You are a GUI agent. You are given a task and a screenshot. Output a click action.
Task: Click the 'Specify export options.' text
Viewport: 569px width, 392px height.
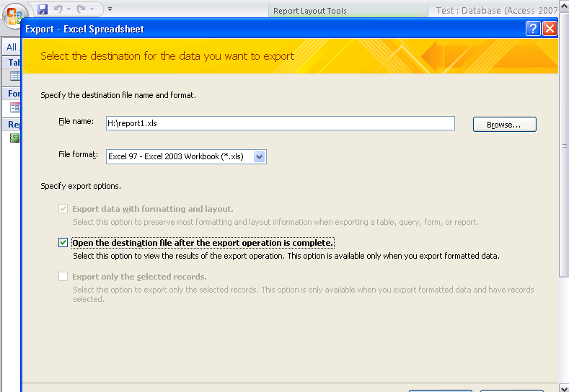(81, 186)
